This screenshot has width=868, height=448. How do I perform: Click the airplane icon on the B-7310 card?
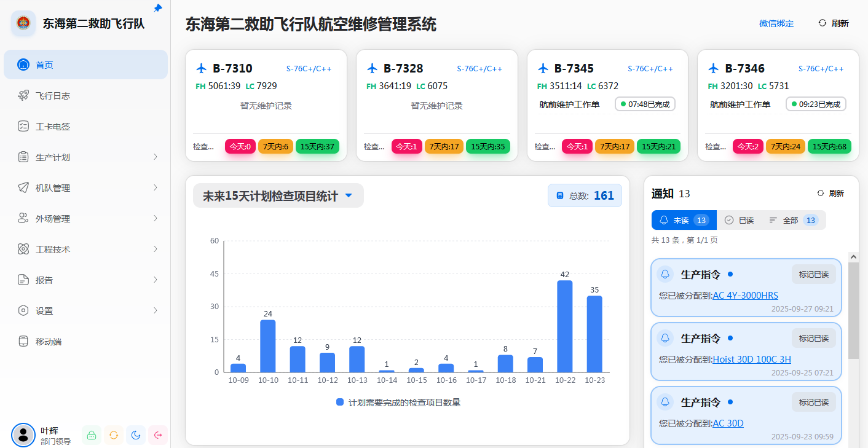pos(202,68)
